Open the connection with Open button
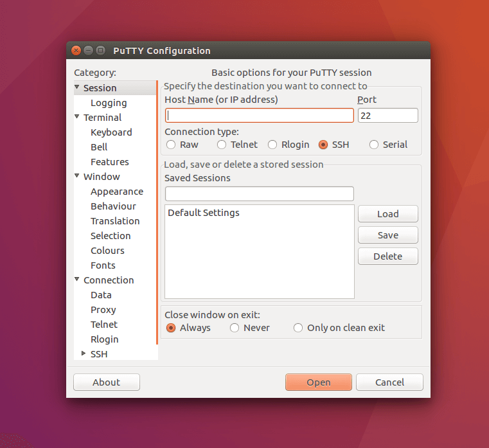Screen dimensions: 489x448 tap(319, 382)
